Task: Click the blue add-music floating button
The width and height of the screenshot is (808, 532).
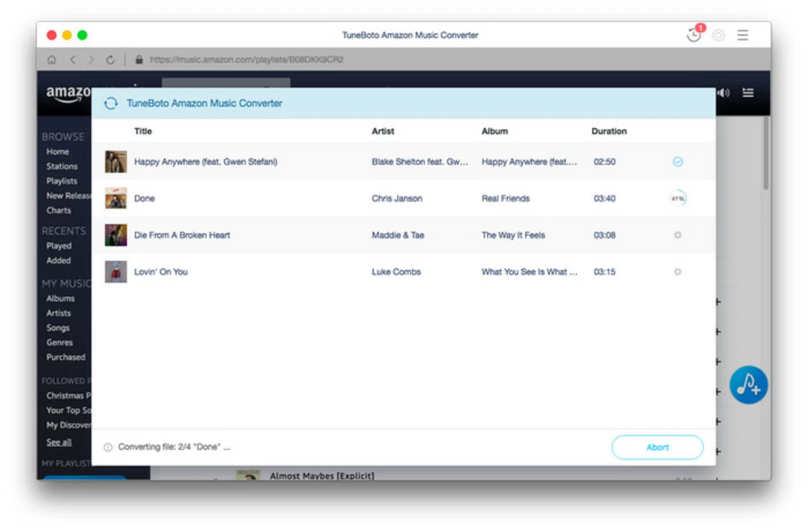Action: pyautogui.click(x=749, y=385)
